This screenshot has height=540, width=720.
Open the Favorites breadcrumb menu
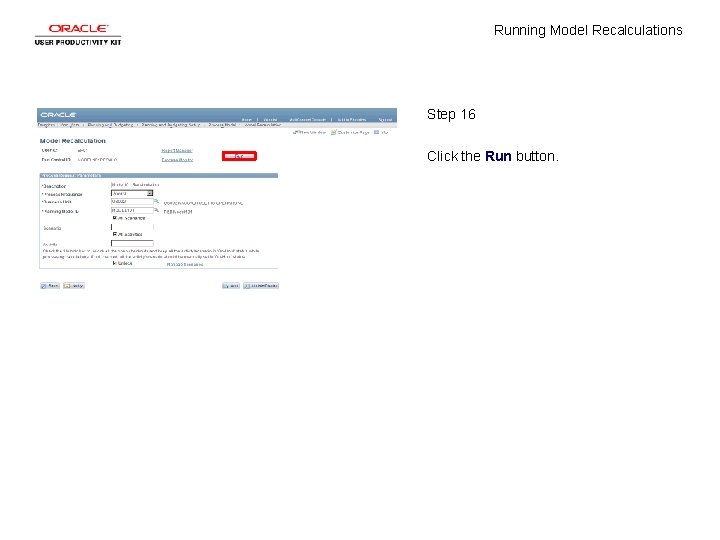46,125
